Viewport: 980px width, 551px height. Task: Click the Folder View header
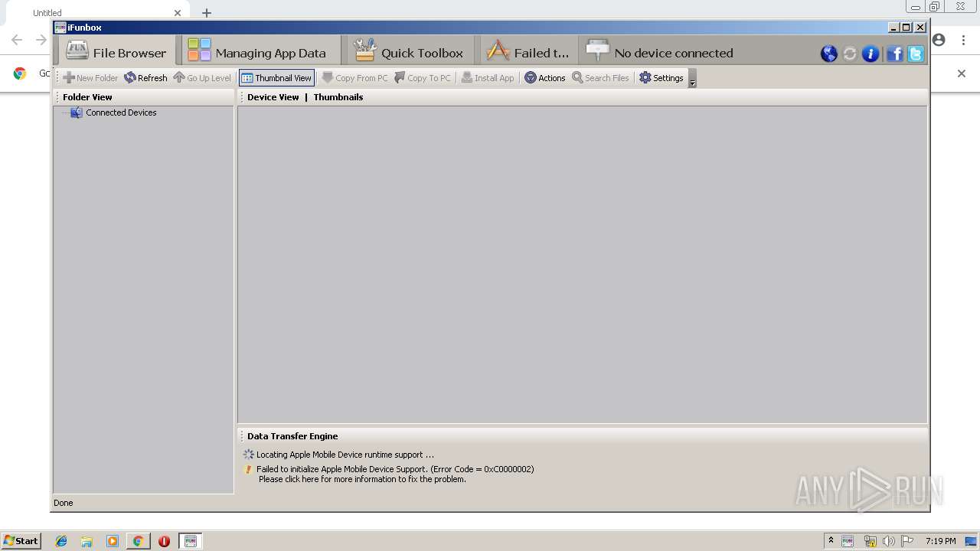87,97
